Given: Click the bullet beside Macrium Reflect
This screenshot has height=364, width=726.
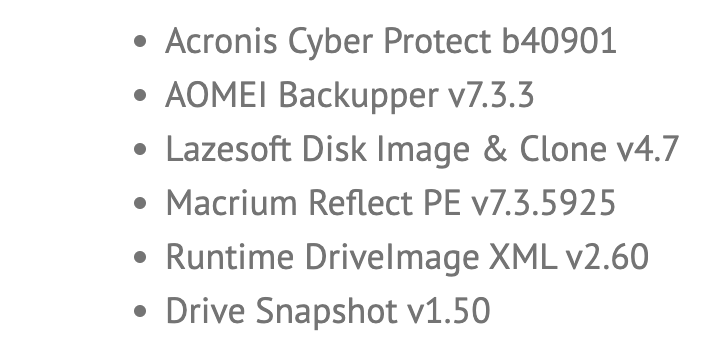Looking at the screenshot, I should point(140,203).
